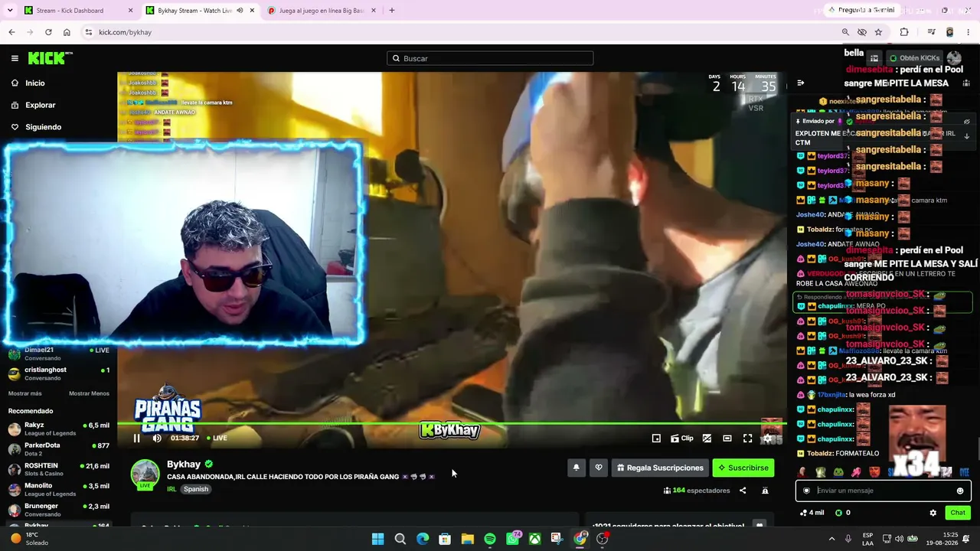Open the IRL category link
The height and width of the screenshot is (551, 980).
[171, 489]
